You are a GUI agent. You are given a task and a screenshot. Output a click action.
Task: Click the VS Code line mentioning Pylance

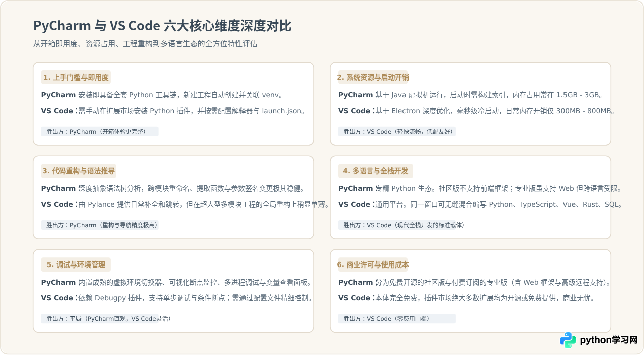(185, 204)
